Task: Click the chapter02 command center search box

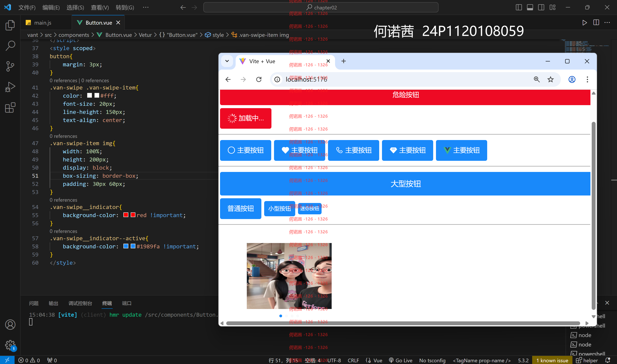Action: pyautogui.click(x=321, y=7)
